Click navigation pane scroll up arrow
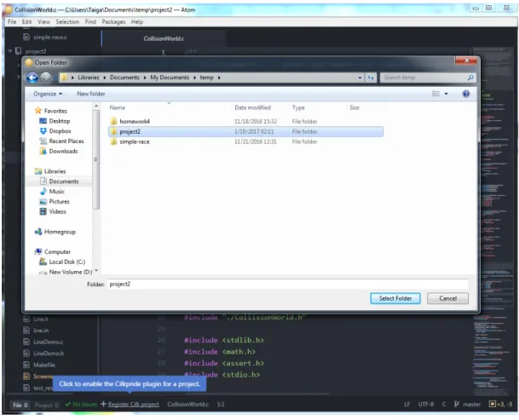Viewport: 519px width, 420px height. pyautogui.click(x=96, y=106)
